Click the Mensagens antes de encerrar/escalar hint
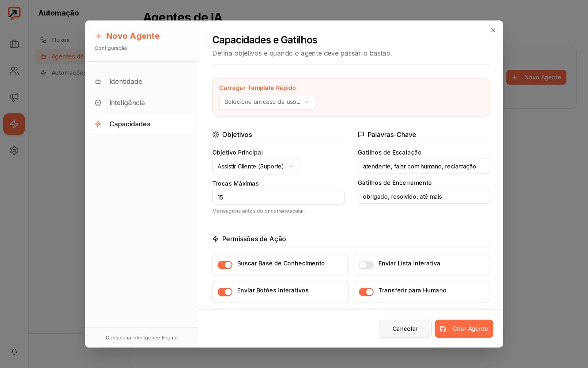588x368 pixels. (258, 211)
